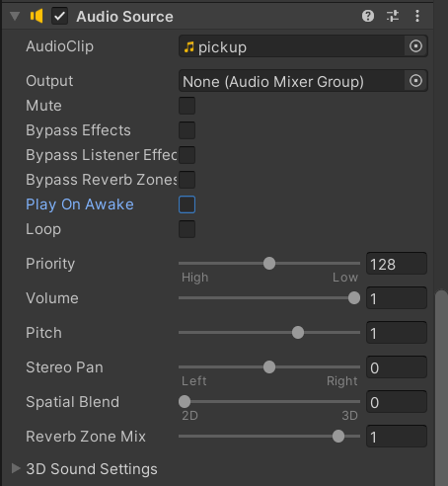The height and width of the screenshot is (486, 448).
Task: Open the component presets slider icon
Action: coord(393,16)
